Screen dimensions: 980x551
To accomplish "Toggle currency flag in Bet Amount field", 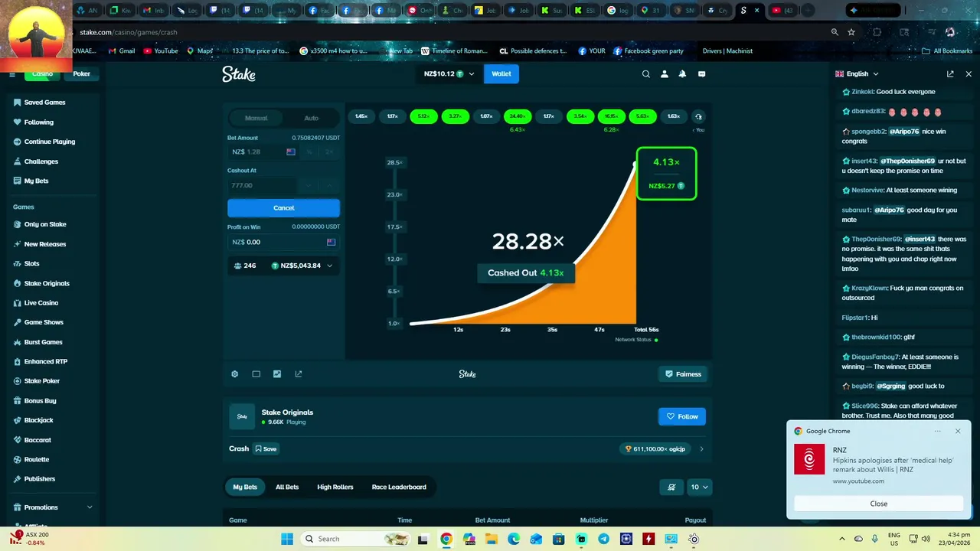I will pyautogui.click(x=291, y=152).
